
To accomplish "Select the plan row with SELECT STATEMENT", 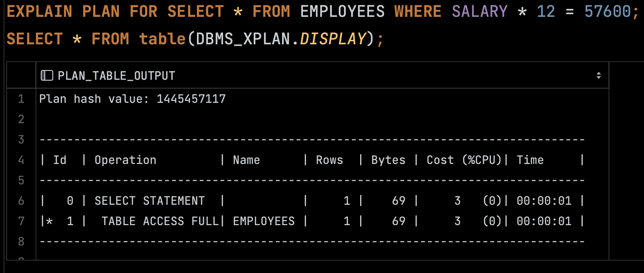I will coord(322,201).
